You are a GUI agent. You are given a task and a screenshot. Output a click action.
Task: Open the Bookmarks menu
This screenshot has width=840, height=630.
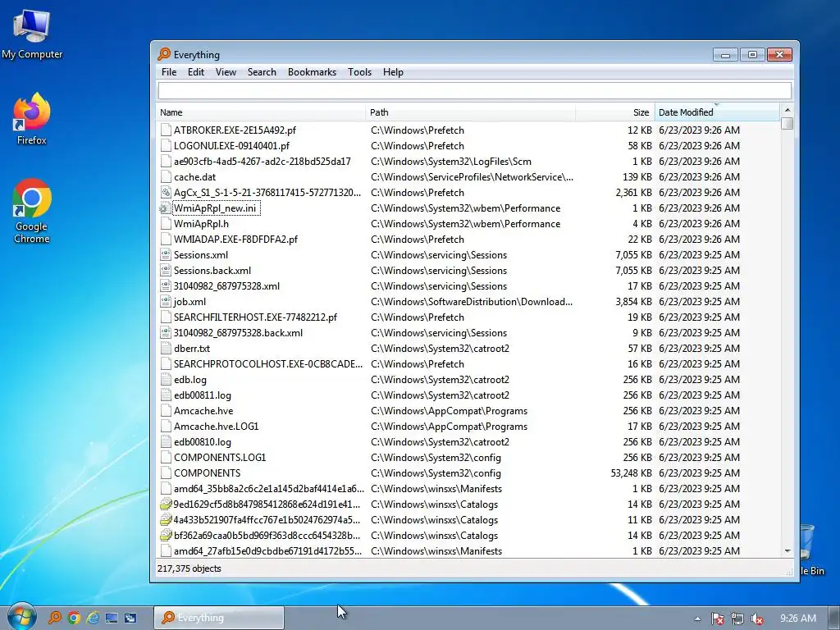[312, 72]
